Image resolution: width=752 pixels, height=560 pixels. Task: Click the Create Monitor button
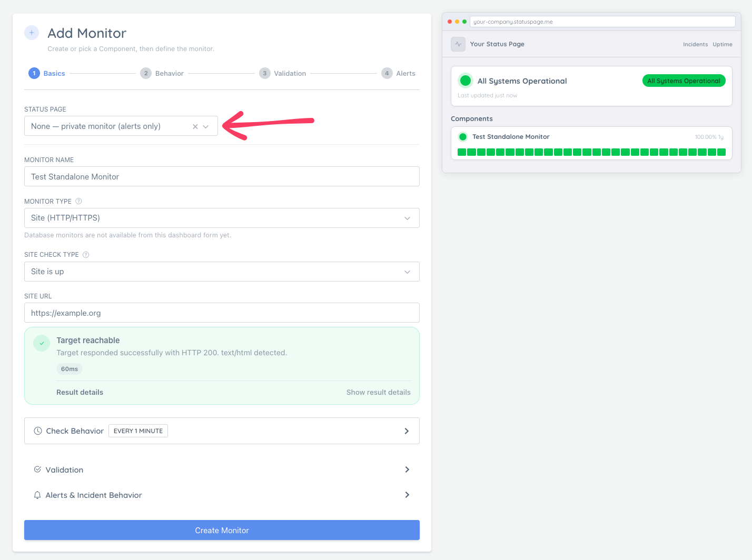pos(222,530)
